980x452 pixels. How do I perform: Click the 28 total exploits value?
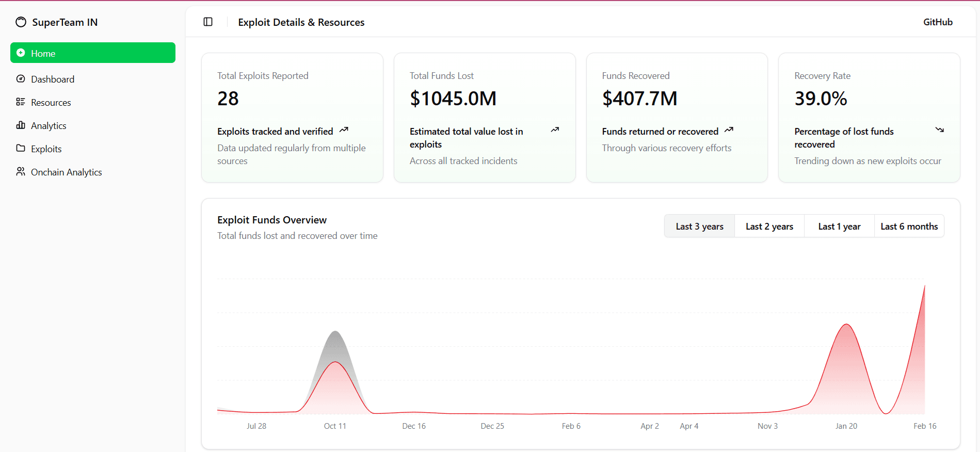[228, 99]
